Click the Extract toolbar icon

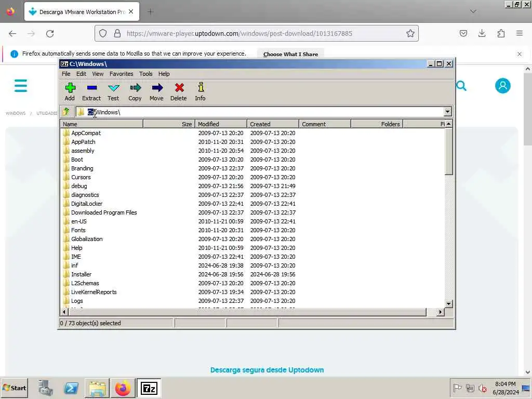click(91, 91)
